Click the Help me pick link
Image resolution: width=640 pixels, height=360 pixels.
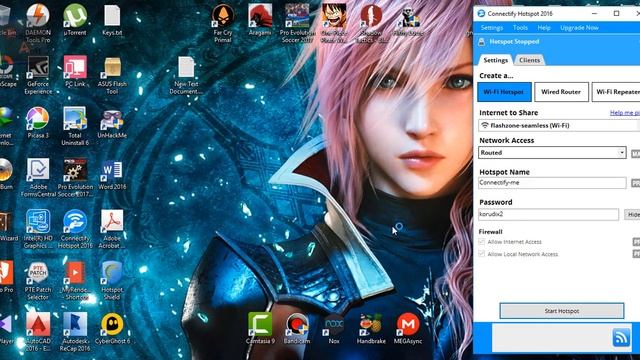pyautogui.click(x=625, y=113)
